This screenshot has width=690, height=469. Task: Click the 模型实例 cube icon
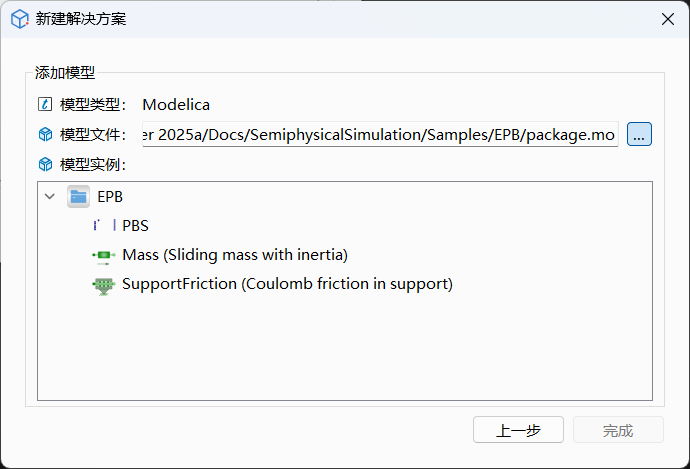(44, 165)
